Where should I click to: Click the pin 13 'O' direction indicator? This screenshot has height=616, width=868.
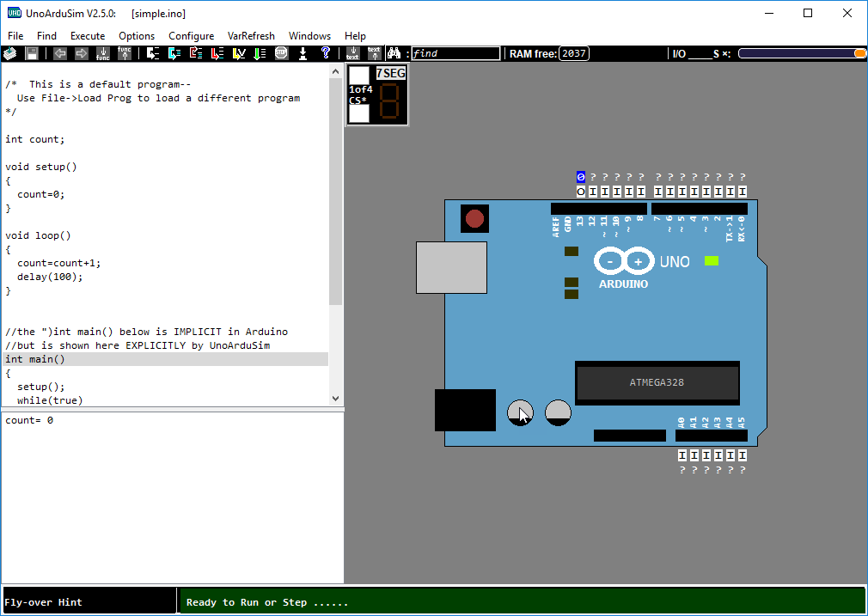click(x=581, y=192)
